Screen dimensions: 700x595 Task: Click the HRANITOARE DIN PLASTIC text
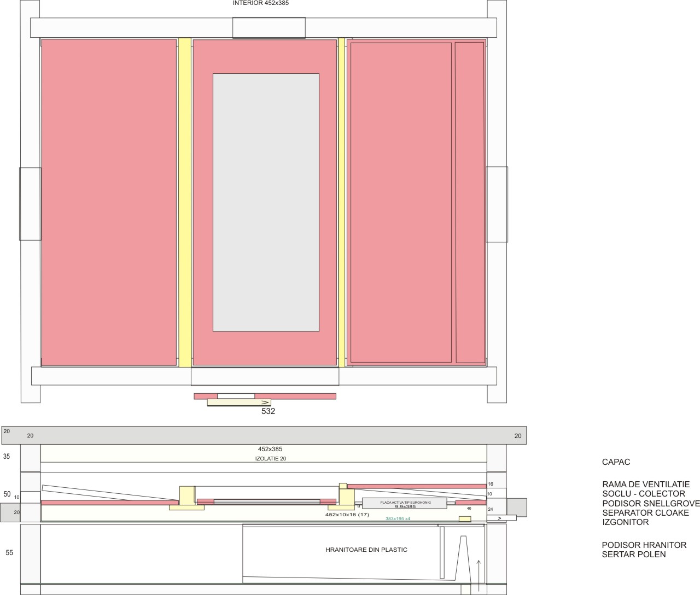(x=366, y=550)
